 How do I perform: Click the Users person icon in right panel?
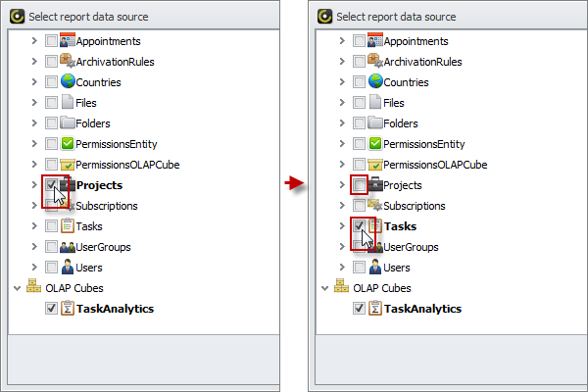pos(374,268)
